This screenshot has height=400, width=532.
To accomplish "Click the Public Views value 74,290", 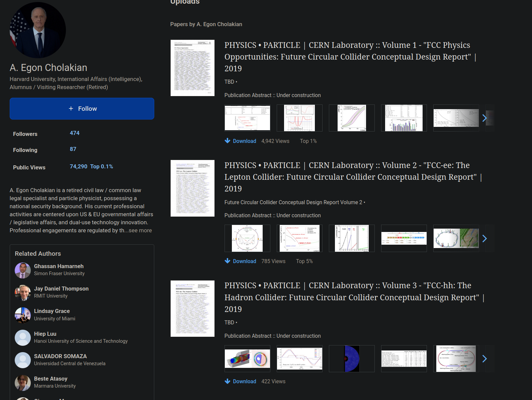I will 78,166.
